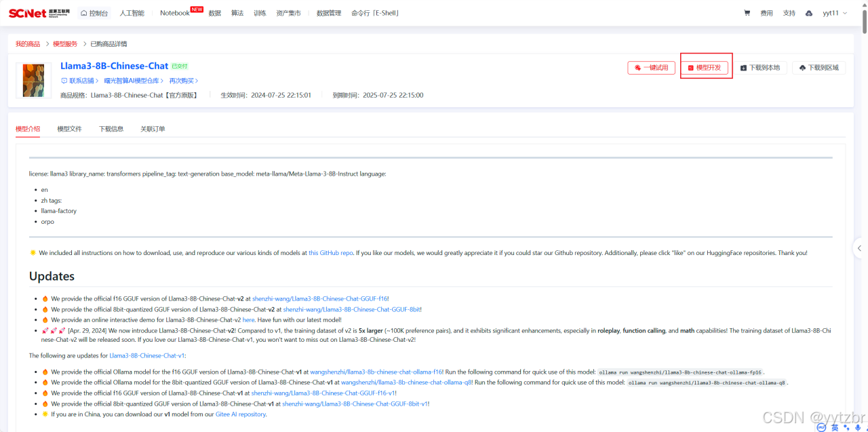Open shenzhi-wang/Llama3-8B-Chinese-Chat-GGUF-8bit link
Viewport: 868px width, 432px height.
(x=351, y=309)
